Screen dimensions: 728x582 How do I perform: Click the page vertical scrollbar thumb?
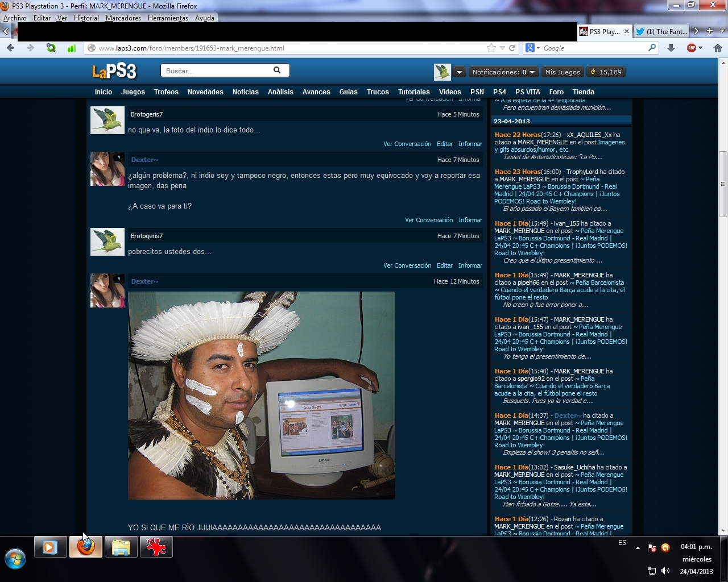pos(723,184)
